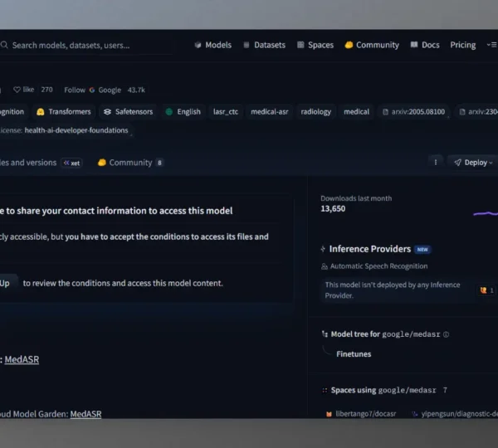
Task: Click the xet badge icon
Action: 72,163
